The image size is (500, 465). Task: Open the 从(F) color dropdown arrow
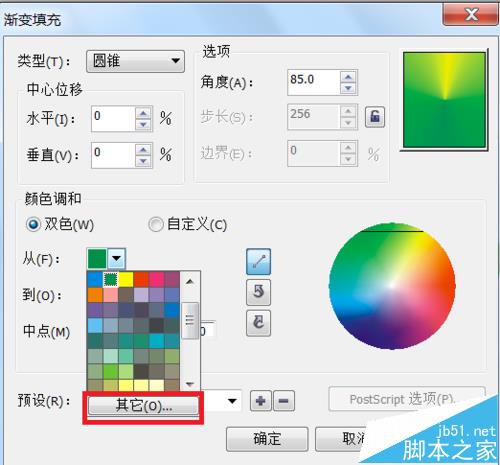coord(116,258)
